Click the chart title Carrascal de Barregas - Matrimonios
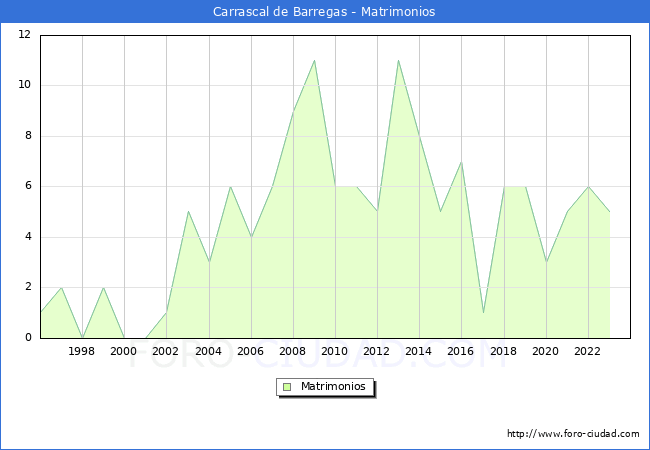This screenshot has height=450, width=650. click(324, 12)
